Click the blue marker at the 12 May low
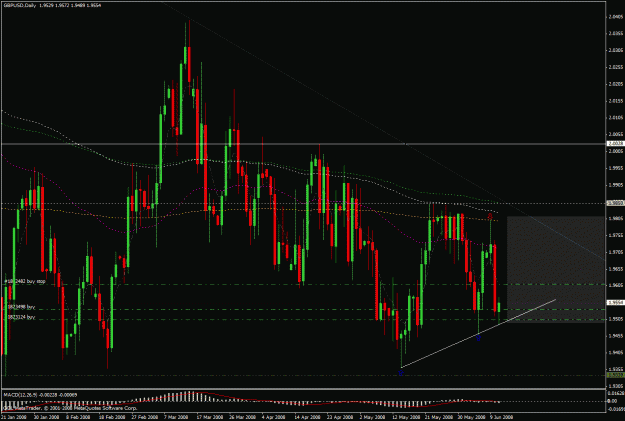This screenshot has height=421, width=625. click(401, 373)
